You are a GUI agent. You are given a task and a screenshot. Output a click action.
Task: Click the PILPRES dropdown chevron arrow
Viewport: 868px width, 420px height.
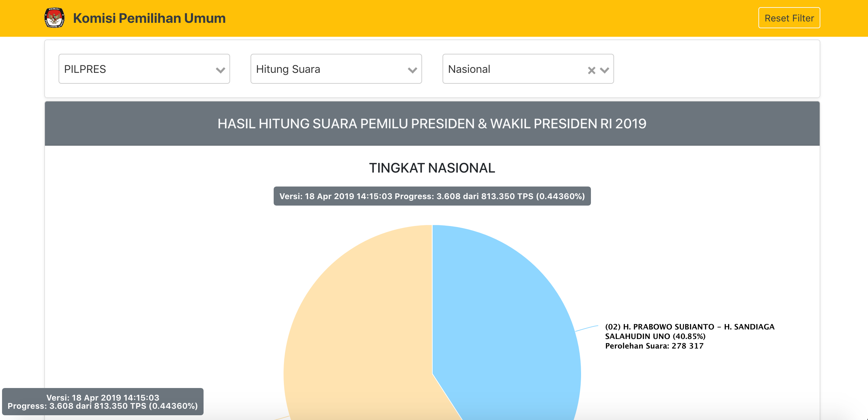click(220, 70)
